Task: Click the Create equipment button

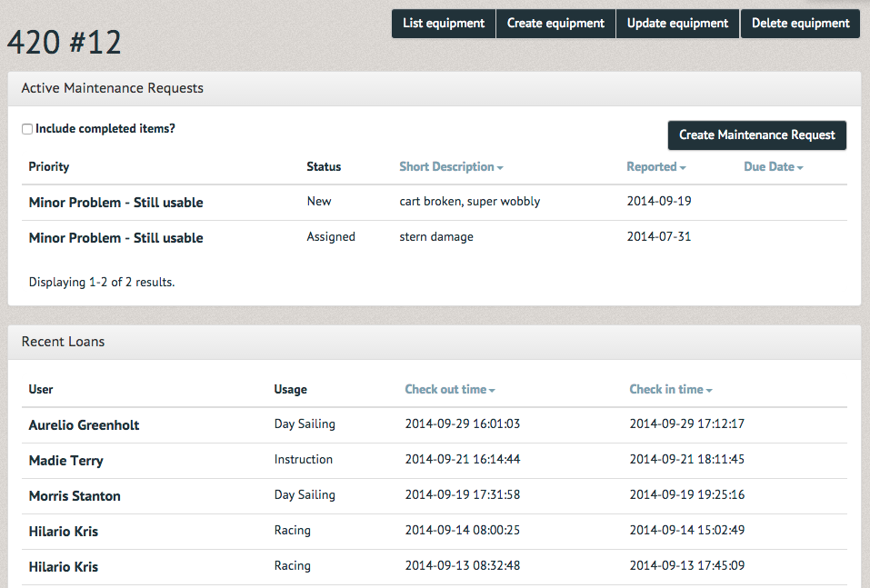Action: [x=555, y=24]
